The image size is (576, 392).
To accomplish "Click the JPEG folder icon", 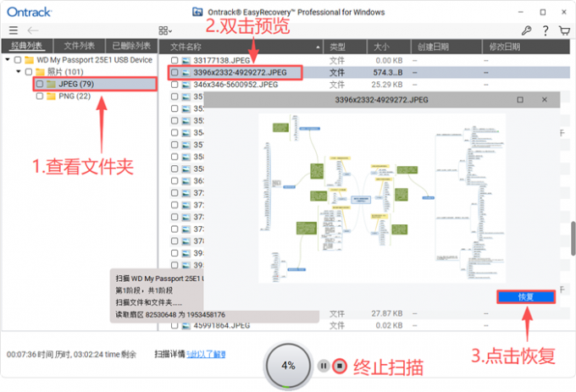I will coord(51,84).
